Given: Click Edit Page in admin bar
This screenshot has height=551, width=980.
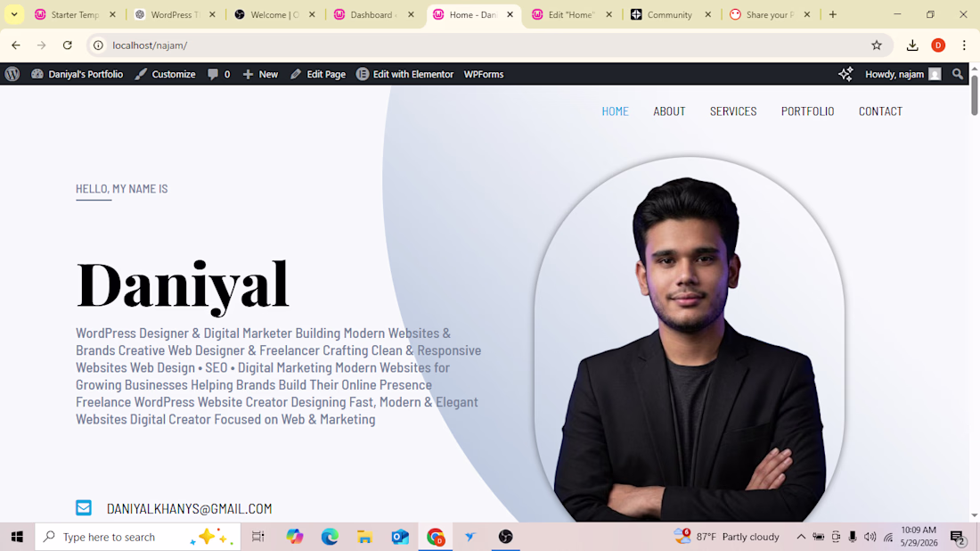Looking at the screenshot, I should [x=317, y=74].
